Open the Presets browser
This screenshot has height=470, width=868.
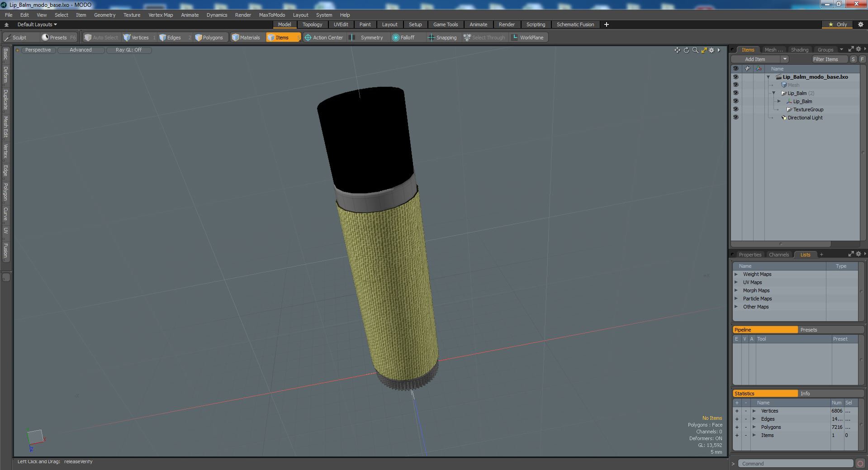(58, 38)
